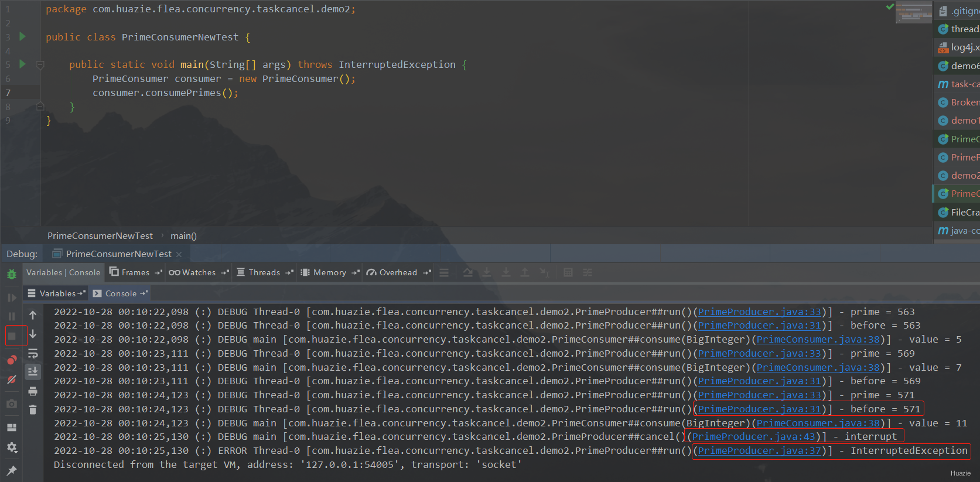Click the camera thread dump icon
Viewport: 980px width, 482px height.
pos(12,404)
